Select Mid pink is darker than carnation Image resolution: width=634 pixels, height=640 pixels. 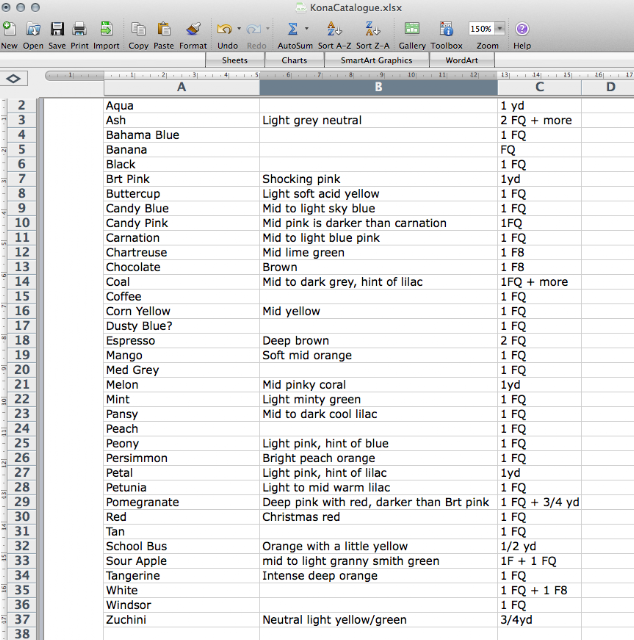pos(378,223)
